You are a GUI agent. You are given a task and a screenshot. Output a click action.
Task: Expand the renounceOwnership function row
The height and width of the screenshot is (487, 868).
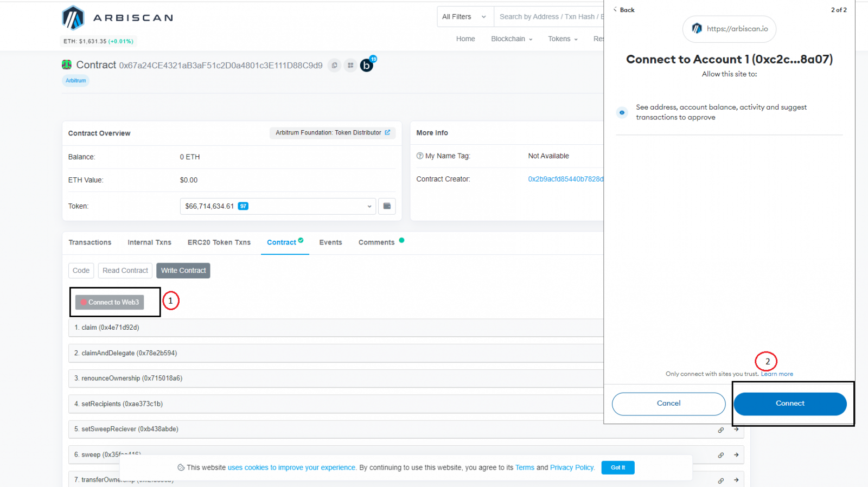336,379
